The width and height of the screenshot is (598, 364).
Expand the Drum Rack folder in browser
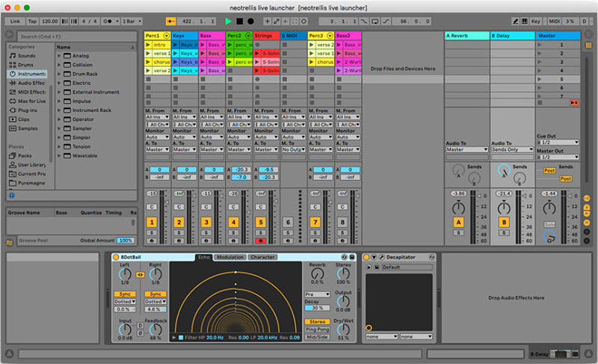pos(60,74)
